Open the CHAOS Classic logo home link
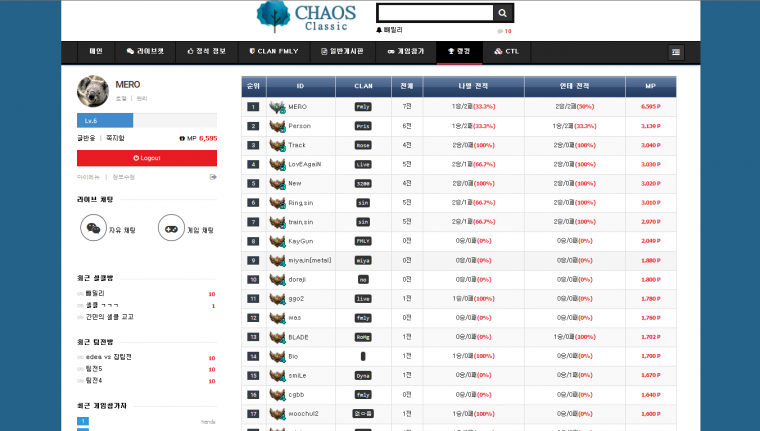Viewport: 760px width, 431px height. tap(306, 17)
